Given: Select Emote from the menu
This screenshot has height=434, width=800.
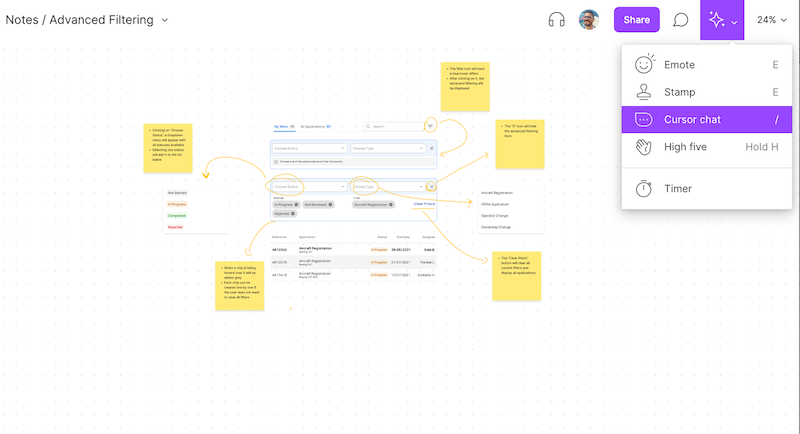Looking at the screenshot, I should [x=707, y=65].
